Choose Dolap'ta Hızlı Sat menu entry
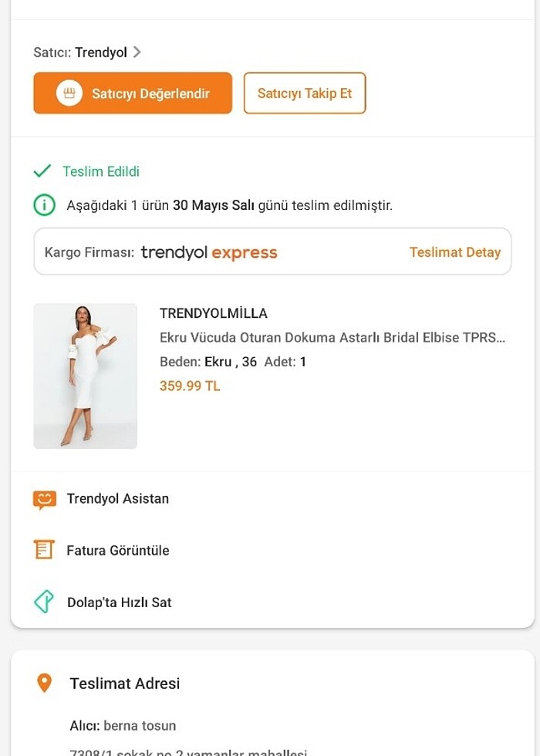The height and width of the screenshot is (756, 540). [x=119, y=602]
